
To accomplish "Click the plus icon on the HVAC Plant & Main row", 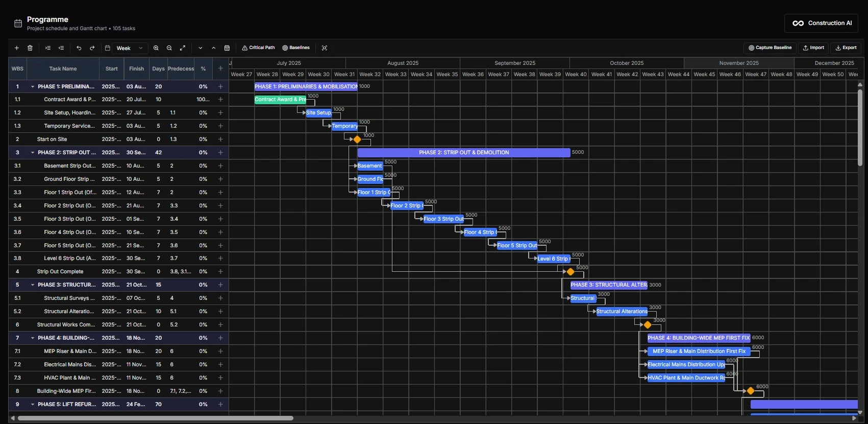I will point(220,378).
